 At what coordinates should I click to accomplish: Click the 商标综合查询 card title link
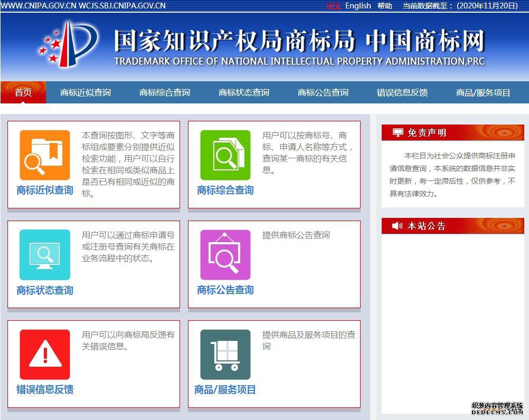[x=225, y=190]
